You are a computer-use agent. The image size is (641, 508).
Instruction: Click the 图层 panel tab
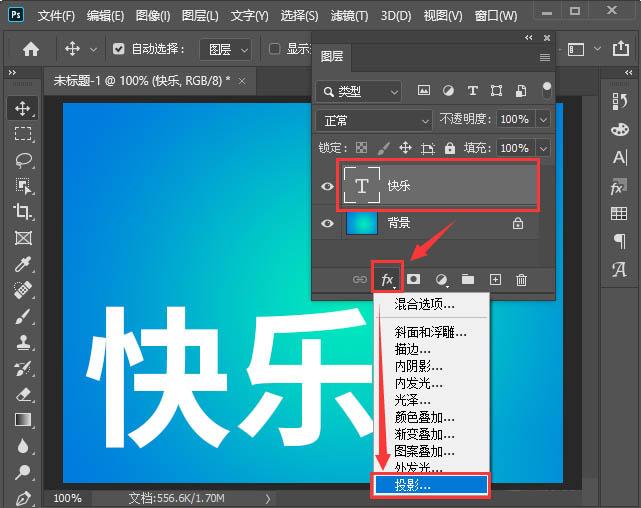(x=332, y=56)
